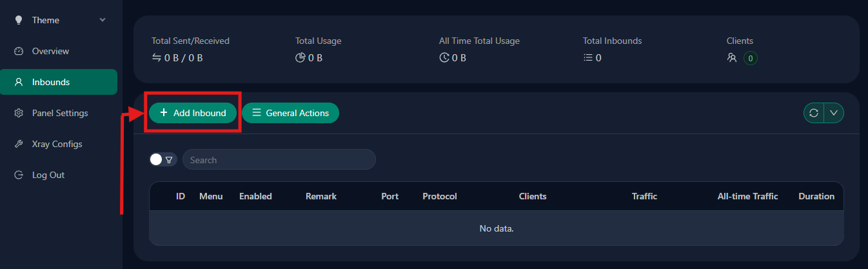The height and width of the screenshot is (269, 868).
Task: Click the green Clients count badge
Action: [x=750, y=58]
